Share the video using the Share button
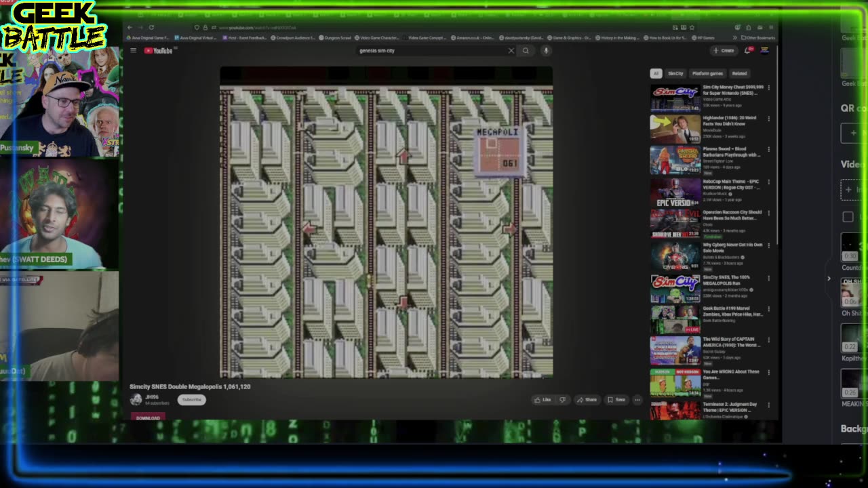Screen dimensions: 868x488 pyautogui.click(x=587, y=400)
